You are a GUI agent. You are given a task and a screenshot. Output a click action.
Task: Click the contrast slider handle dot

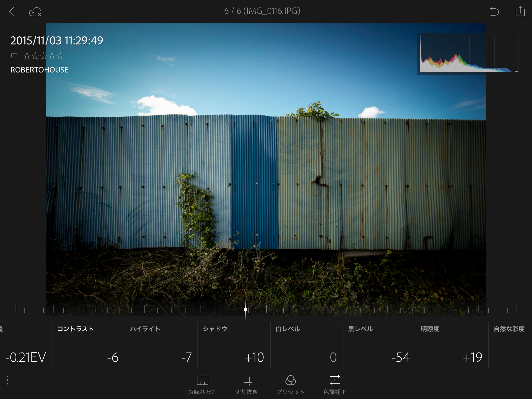pyautogui.click(x=245, y=310)
